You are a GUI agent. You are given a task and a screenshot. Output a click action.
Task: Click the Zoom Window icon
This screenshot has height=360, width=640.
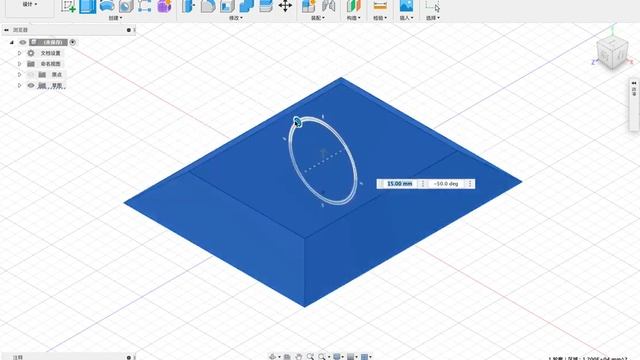click(x=322, y=357)
